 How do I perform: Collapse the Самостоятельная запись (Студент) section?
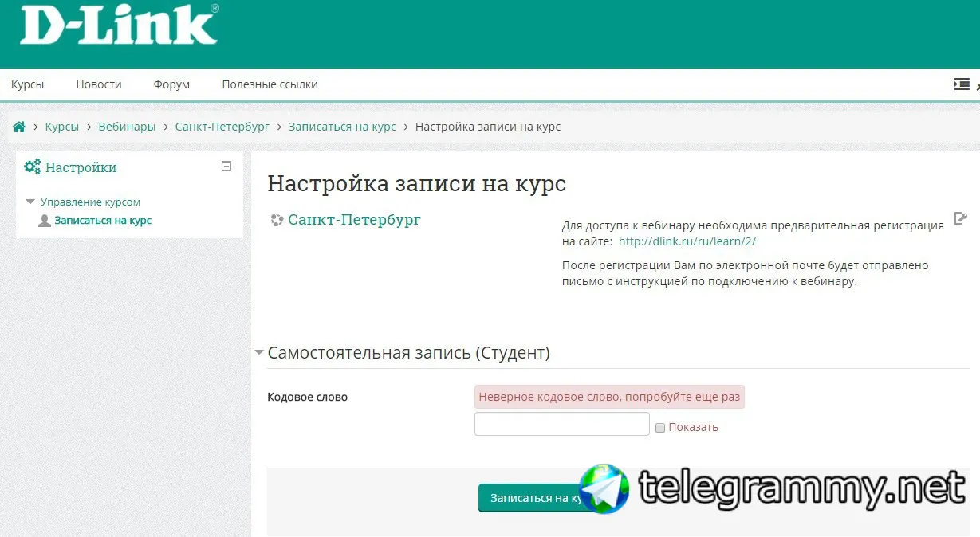point(259,352)
